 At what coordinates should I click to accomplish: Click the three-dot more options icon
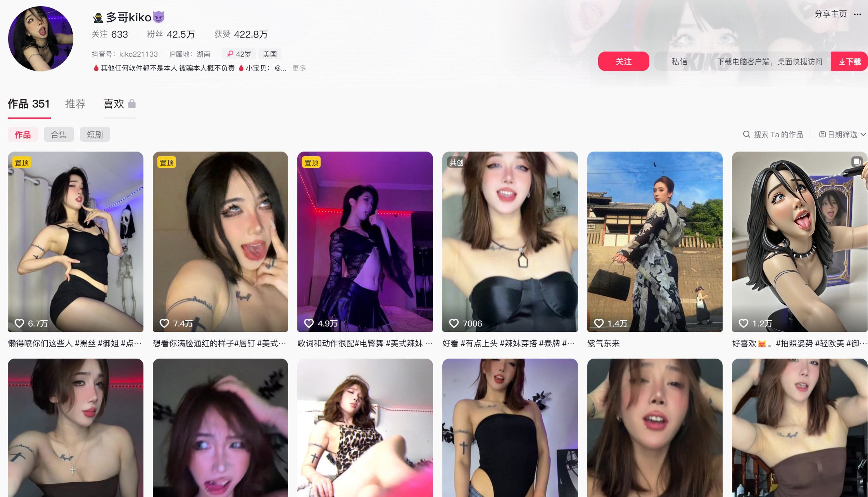point(857,14)
